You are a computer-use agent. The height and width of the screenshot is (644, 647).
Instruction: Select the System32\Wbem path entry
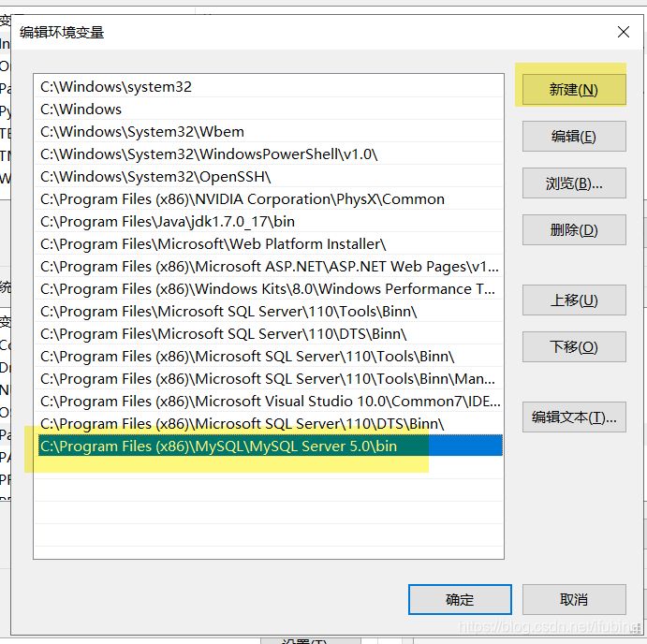(x=269, y=132)
